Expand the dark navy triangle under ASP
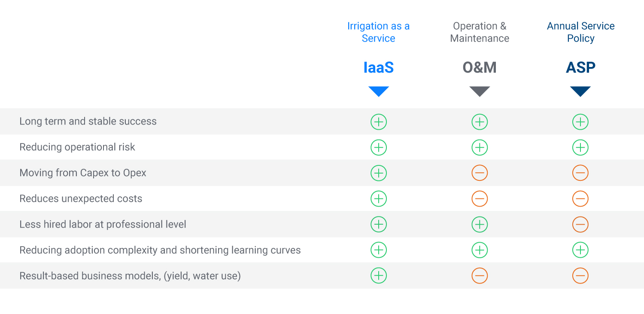644x314 pixels. click(580, 91)
